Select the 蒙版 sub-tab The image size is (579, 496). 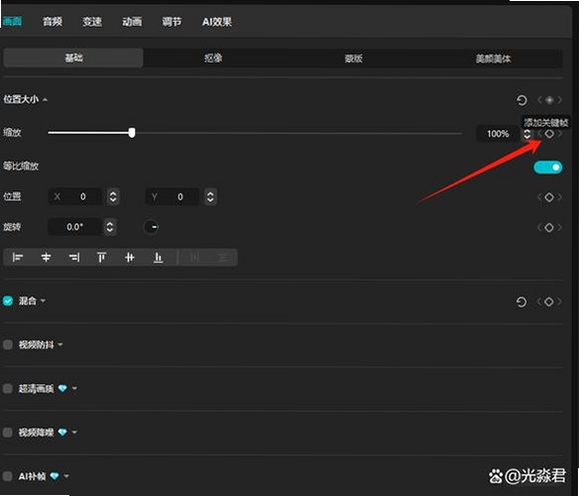[353, 58]
